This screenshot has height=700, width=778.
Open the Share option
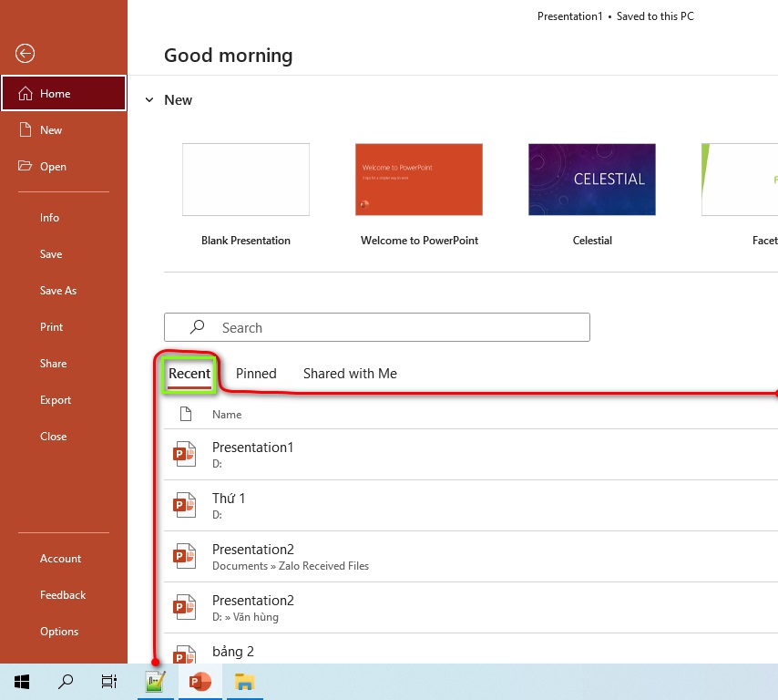coord(64,364)
